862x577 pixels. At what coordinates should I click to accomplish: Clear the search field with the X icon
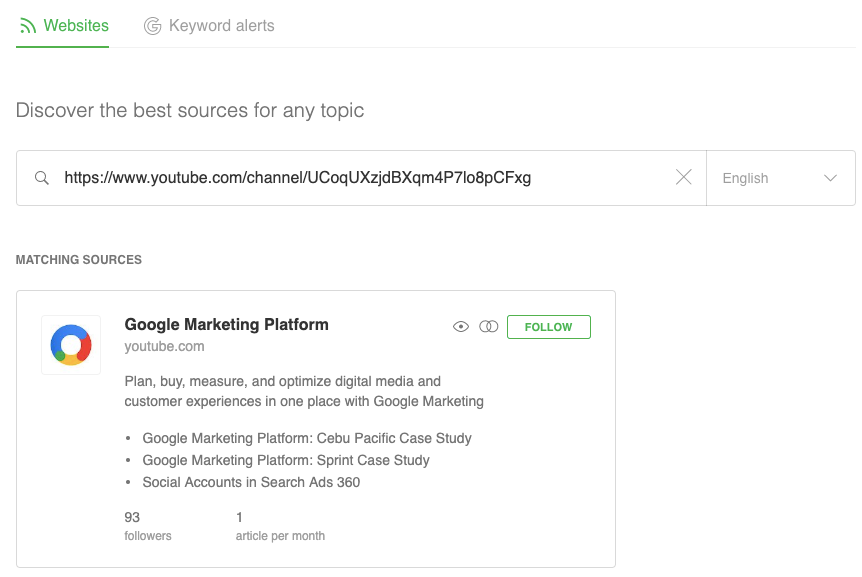click(684, 178)
